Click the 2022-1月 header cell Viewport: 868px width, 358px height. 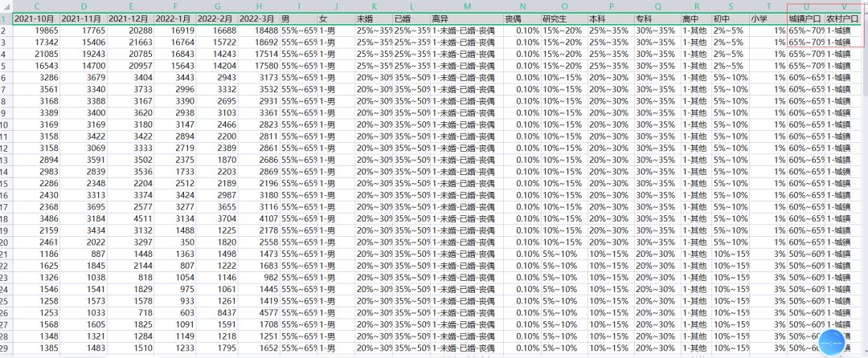pos(175,19)
